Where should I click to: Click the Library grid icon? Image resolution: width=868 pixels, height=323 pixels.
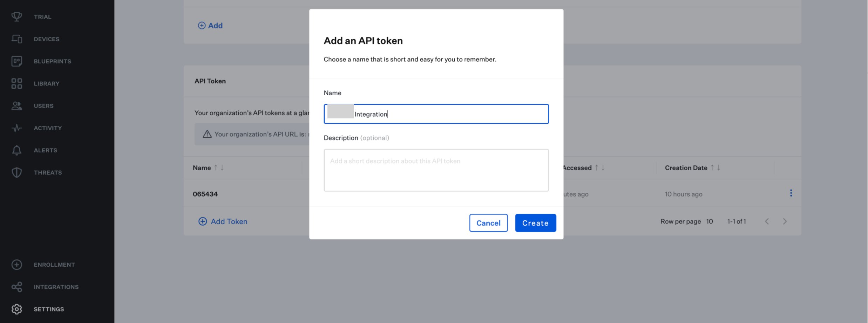pyautogui.click(x=16, y=83)
